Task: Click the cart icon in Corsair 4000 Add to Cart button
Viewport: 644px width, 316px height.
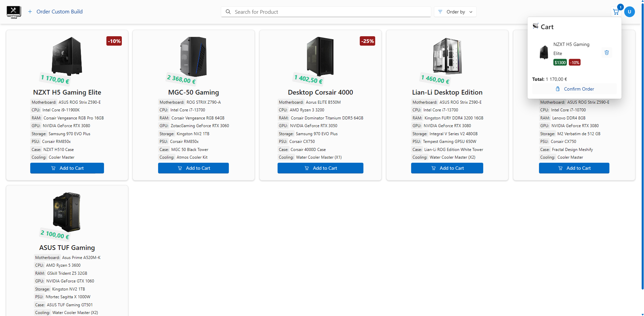Action: coord(307,168)
